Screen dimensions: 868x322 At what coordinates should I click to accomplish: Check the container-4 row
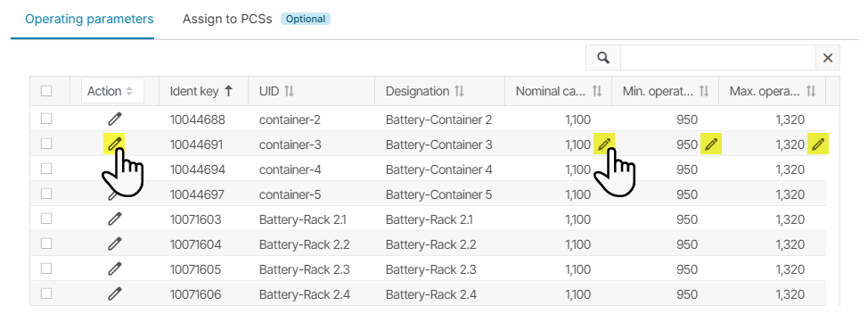(46, 169)
